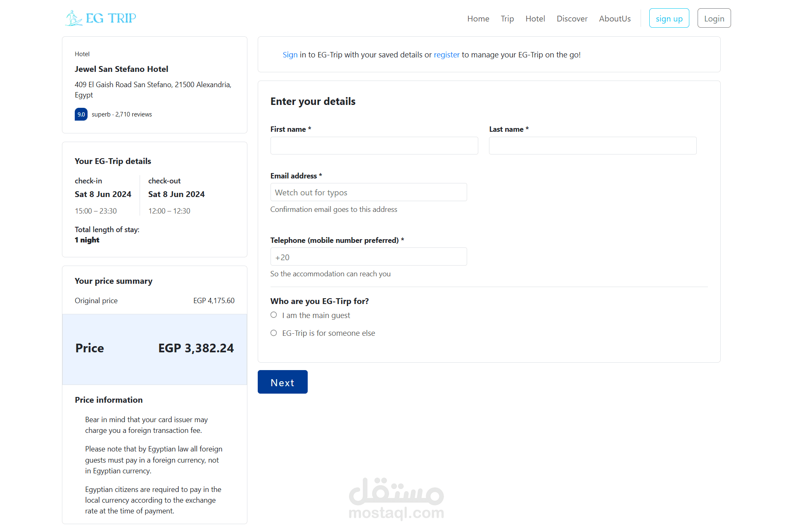
Task: Visit the AboutUs page link
Action: coord(615,19)
